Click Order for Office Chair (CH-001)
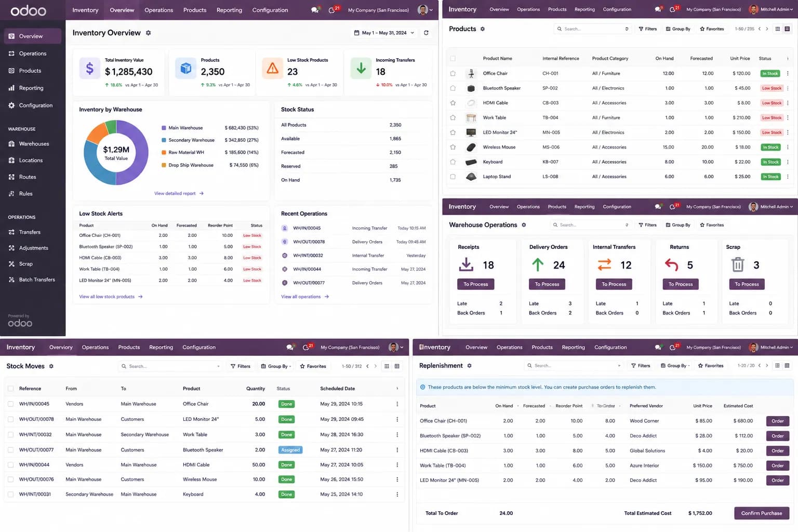Image resolution: width=798 pixels, height=532 pixels. (778, 421)
